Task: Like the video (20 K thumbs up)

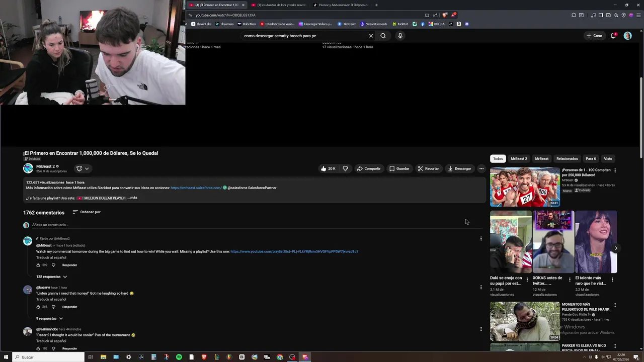Action: tap(328, 168)
